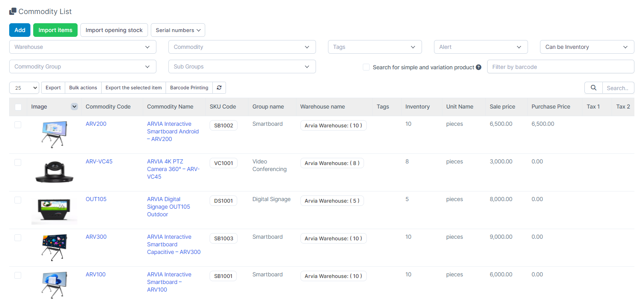Click the blue Add button

coord(20,30)
